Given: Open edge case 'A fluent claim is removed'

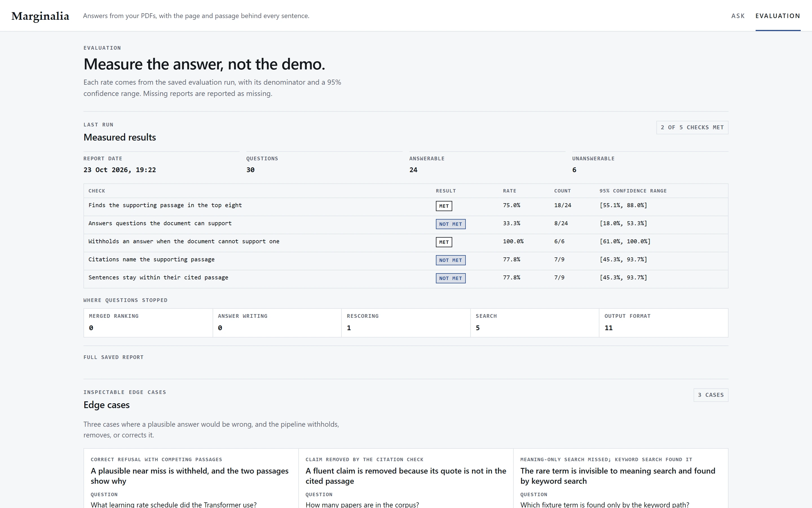Looking at the screenshot, I should (x=406, y=476).
